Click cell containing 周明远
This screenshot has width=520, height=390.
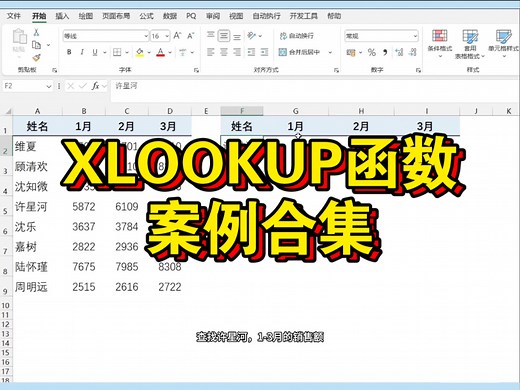pyautogui.click(x=37, y=287)
